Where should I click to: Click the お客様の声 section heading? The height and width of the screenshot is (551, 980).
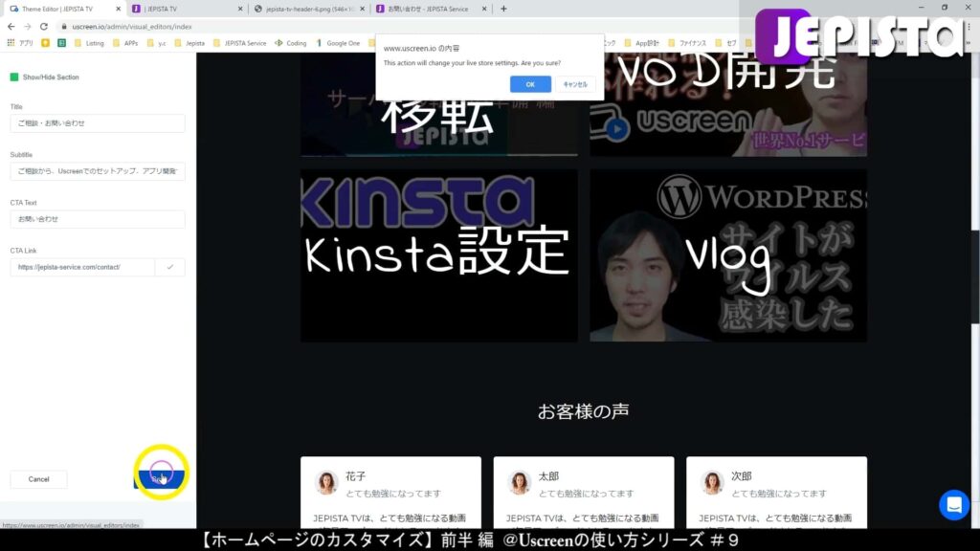[x=583, y=411]
